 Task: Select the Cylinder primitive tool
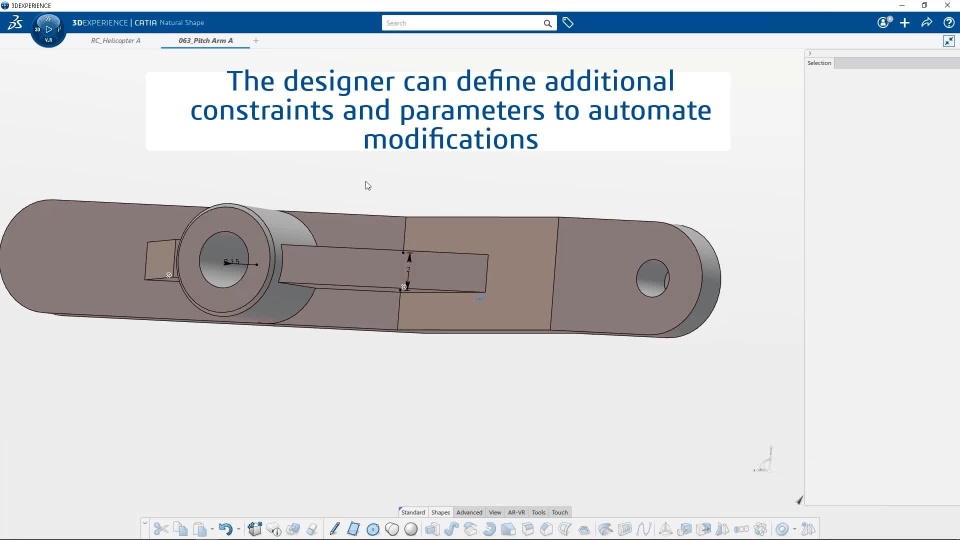tap(392, 529)
